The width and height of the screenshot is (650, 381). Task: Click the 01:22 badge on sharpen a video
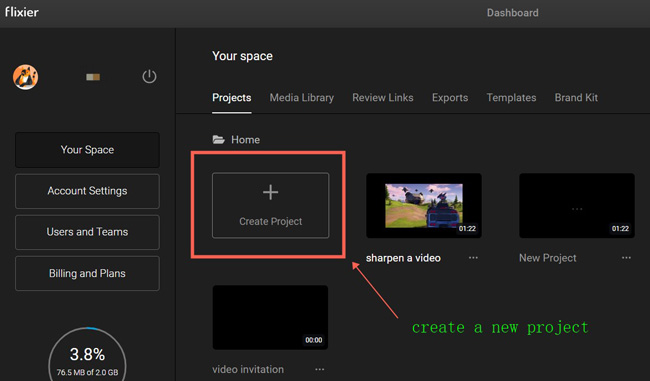(467, 228)
